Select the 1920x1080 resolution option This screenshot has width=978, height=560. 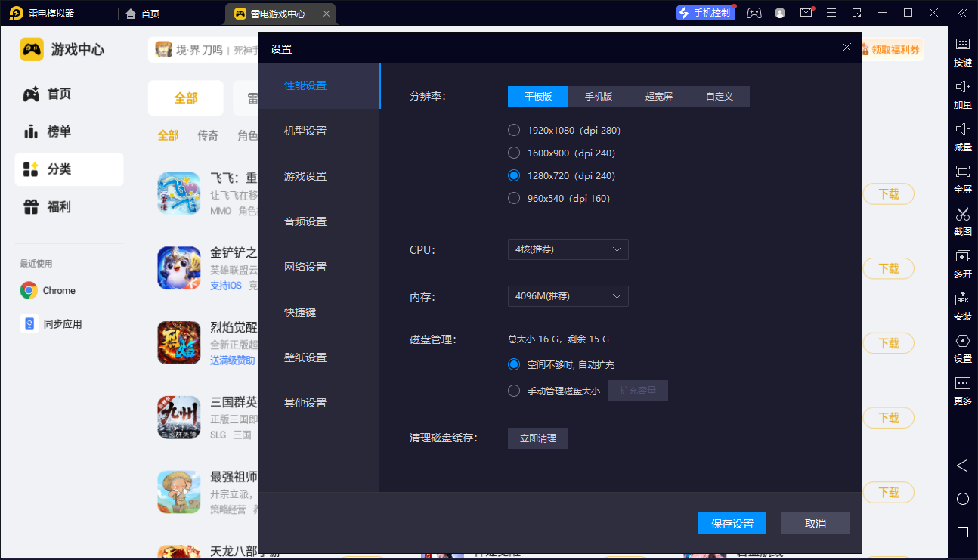pos(514,130)
